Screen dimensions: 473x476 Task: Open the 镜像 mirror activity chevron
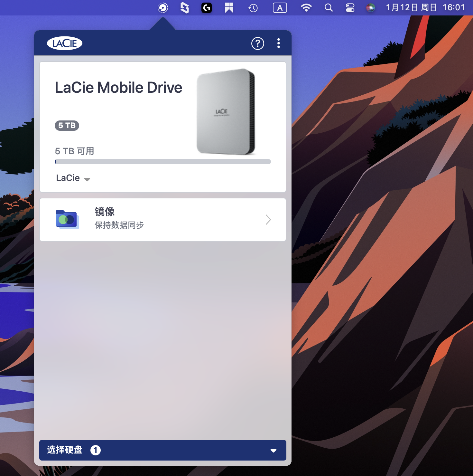point(268,220)
